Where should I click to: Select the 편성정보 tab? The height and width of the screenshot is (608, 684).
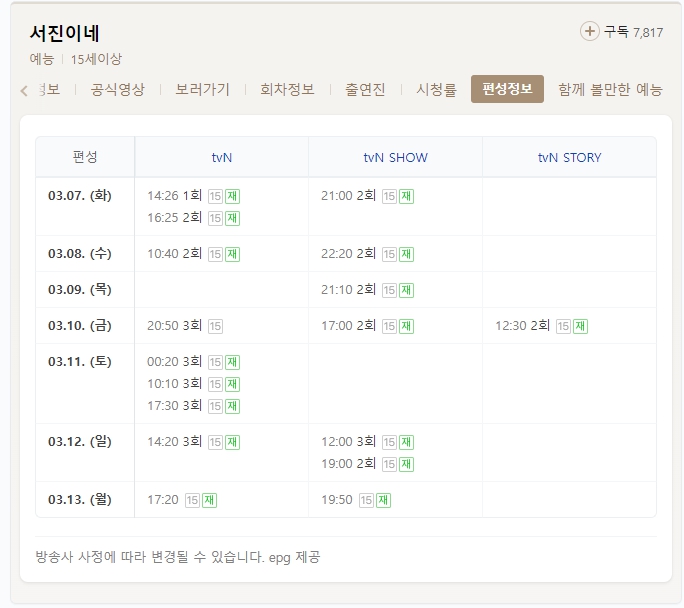507,89
